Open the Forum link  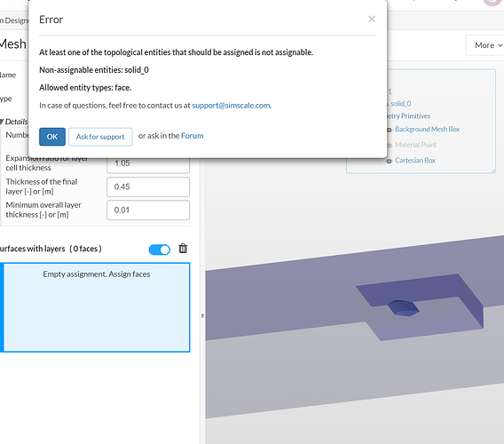[193, 136]
